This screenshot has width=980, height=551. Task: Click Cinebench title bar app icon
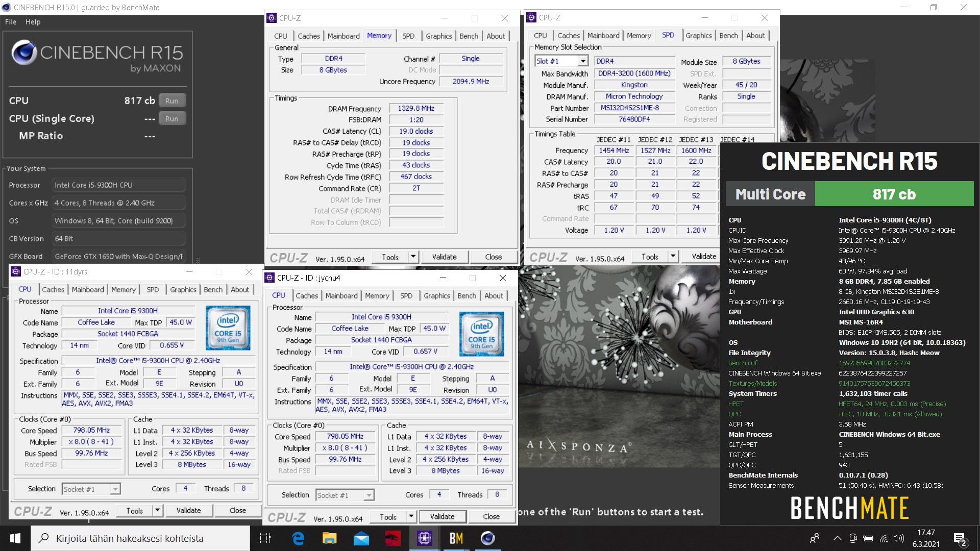click(x=7, y=7)
